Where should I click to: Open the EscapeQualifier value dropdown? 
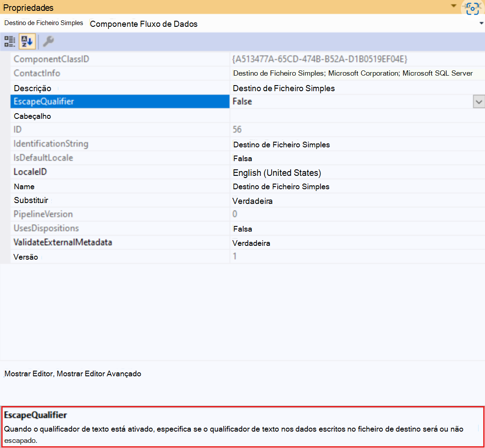(479, 102)
